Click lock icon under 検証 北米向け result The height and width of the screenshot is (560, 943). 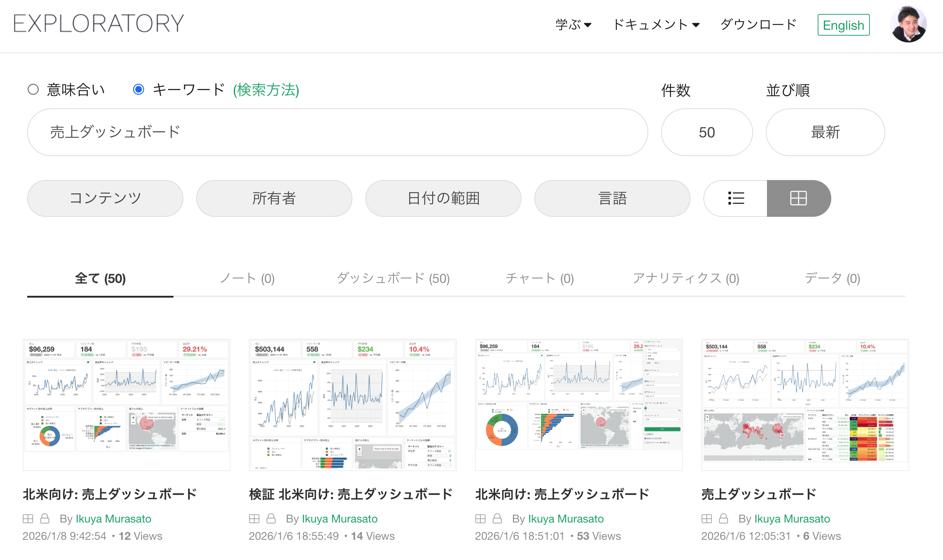(271, 518)
